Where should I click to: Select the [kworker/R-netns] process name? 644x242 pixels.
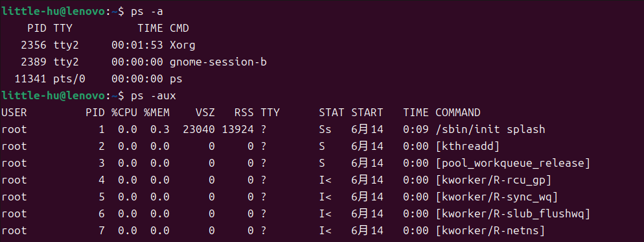tap(490, 231)
